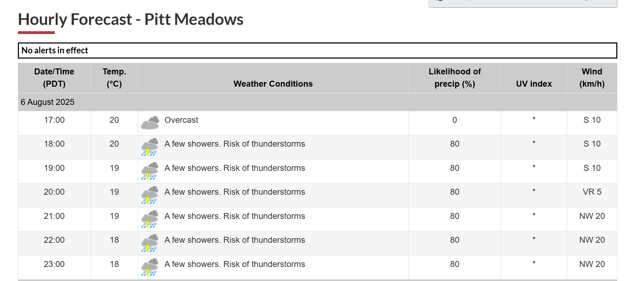Click the thunderstorm shower icon at 21:00

150,219
